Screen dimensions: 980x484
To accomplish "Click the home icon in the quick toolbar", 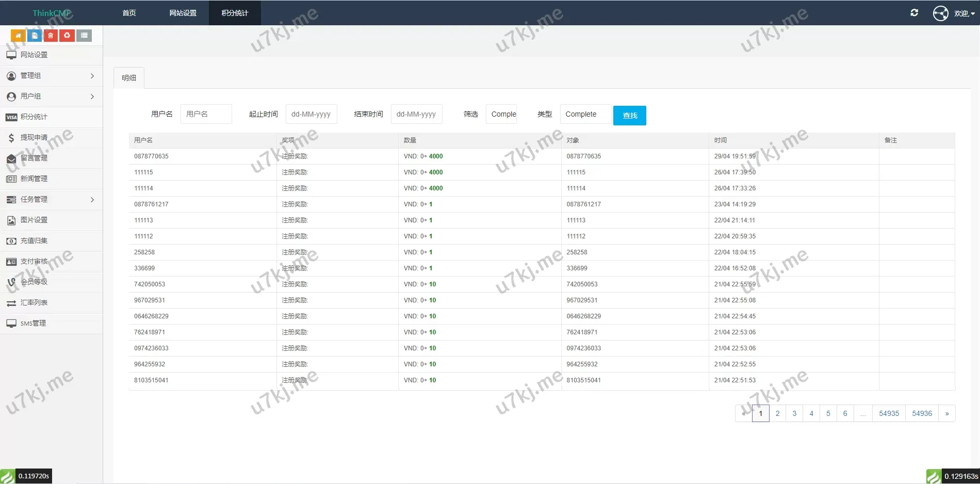I will pos(18,35).
